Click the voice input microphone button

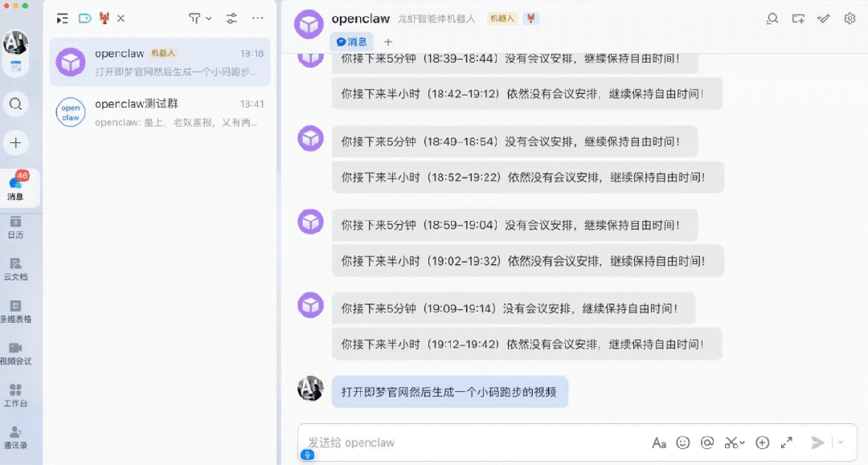coord(307,455)
